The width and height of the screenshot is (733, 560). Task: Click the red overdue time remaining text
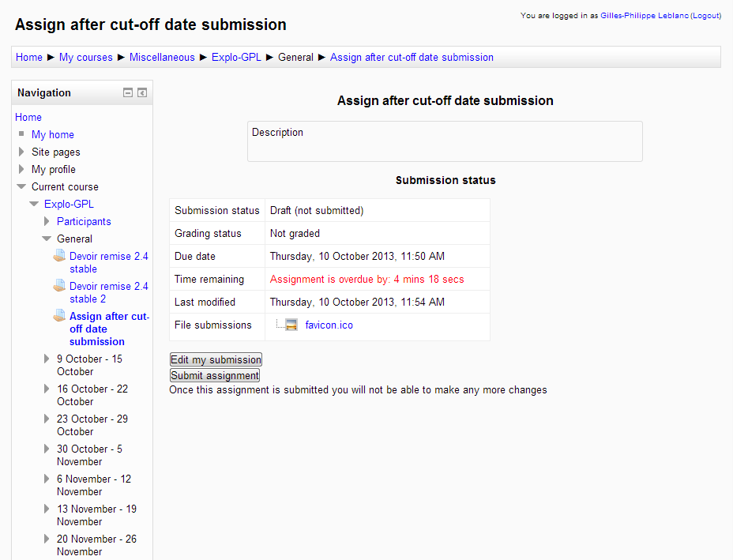[x=367, y=279]
